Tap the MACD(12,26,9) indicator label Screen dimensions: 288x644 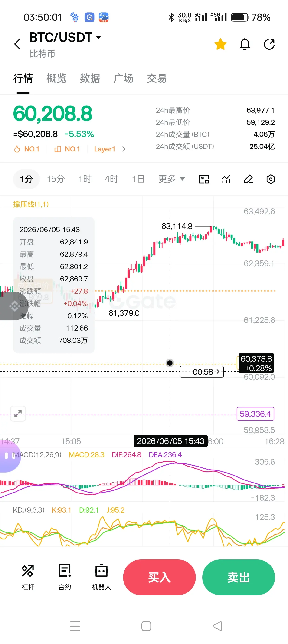coord(37,454)
